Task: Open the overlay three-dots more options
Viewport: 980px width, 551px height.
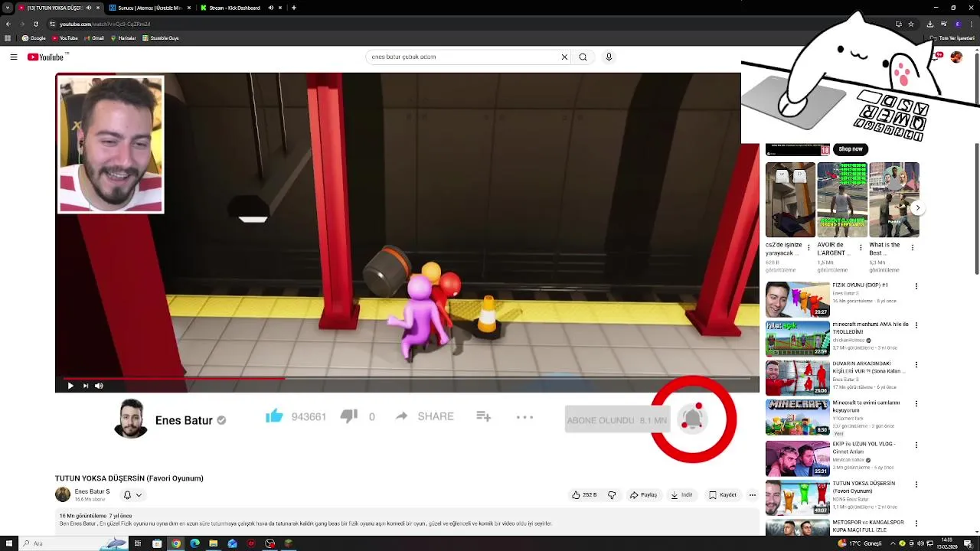Action: coord(524,417)
